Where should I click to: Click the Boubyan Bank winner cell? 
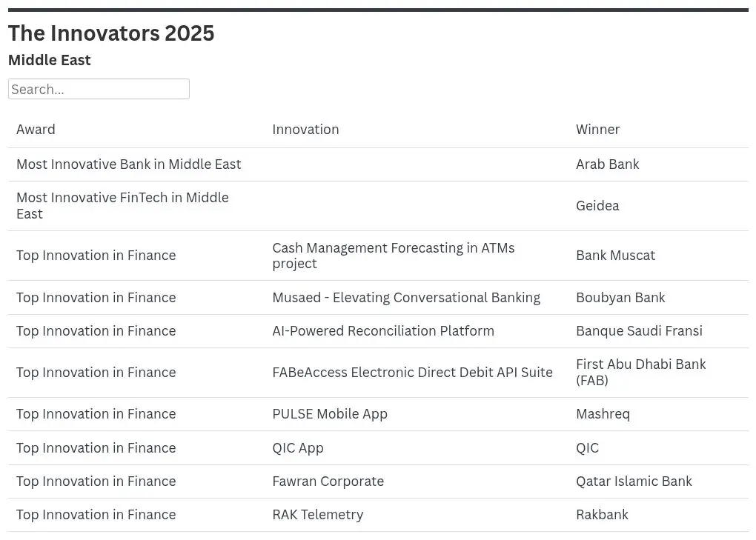click(620, 298)
